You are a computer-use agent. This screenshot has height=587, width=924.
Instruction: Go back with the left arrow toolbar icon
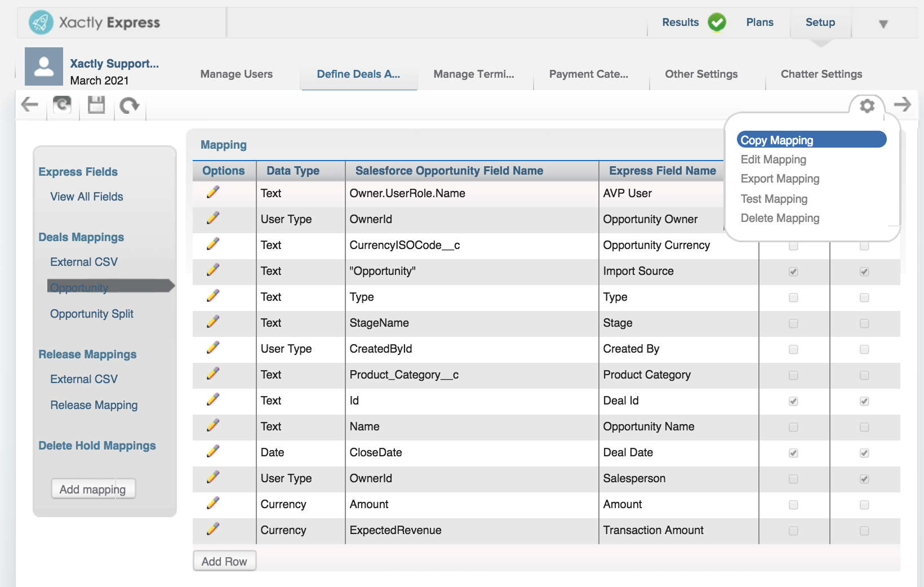click(29, 104)
